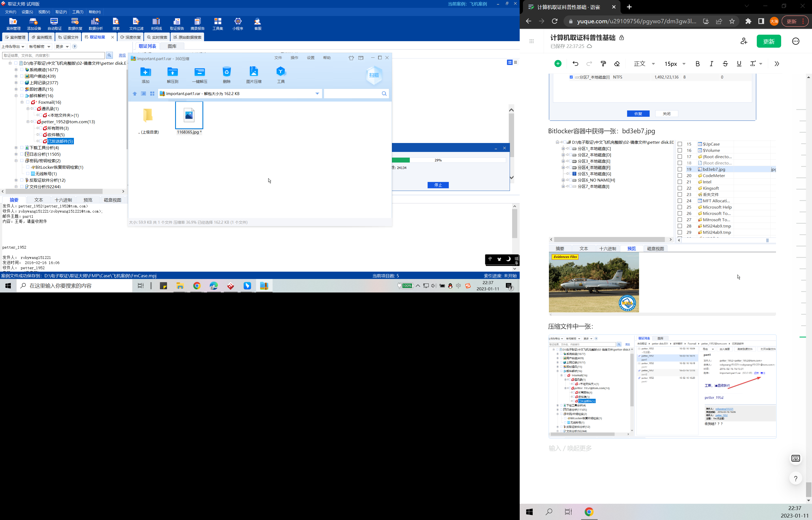This screenshot has height=520, width=812.
Task: Check the 系统痕迹(1677) checkbox
Action: point(22,70)
